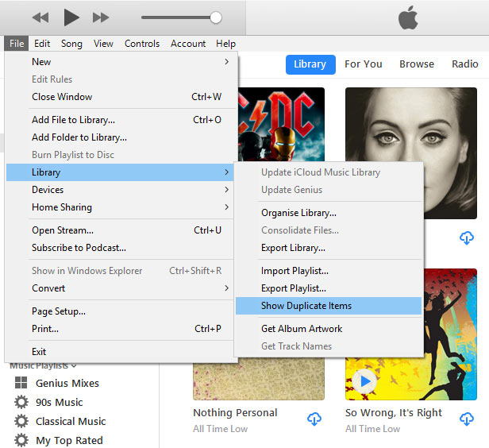Click All Time Low under Nothing Personal
The height and width of the screenshot is (448, 489).
click(x=220, y=429)
